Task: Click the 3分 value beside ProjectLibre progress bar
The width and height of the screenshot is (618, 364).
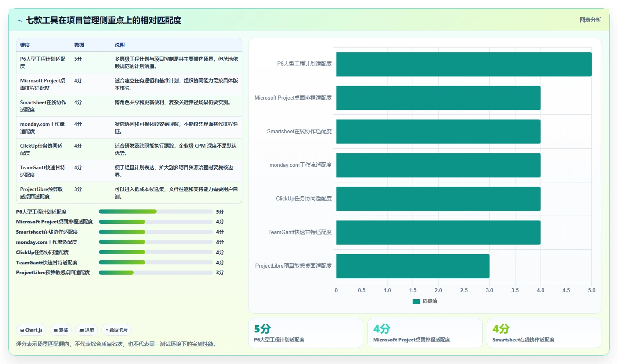Action: point(220,273)
